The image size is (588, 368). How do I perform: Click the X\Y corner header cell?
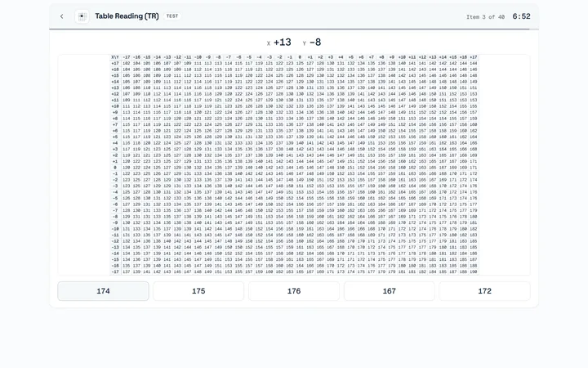(x=115, y=57)
